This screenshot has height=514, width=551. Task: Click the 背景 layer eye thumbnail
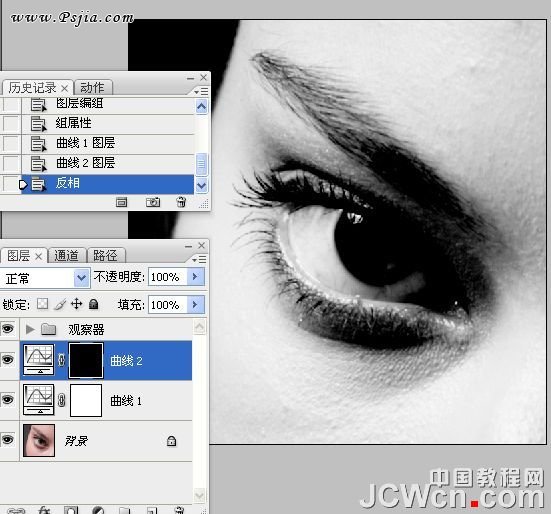[39, 440]
